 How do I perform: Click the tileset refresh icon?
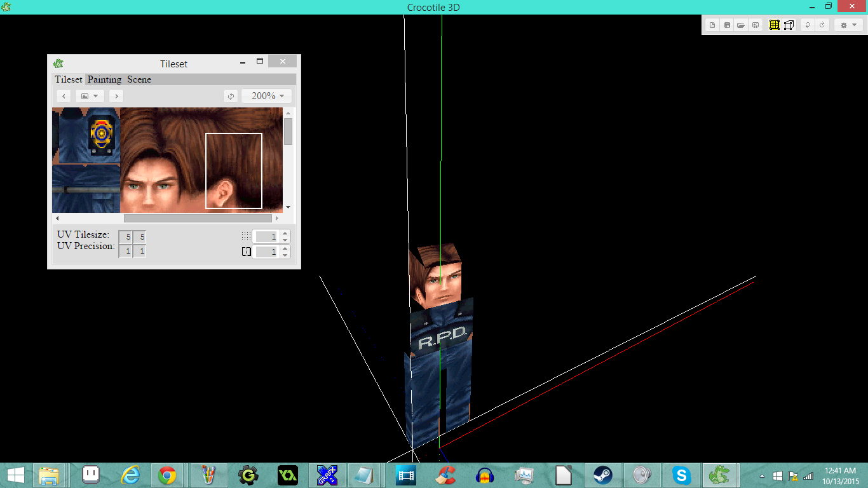tap(231, 96)
